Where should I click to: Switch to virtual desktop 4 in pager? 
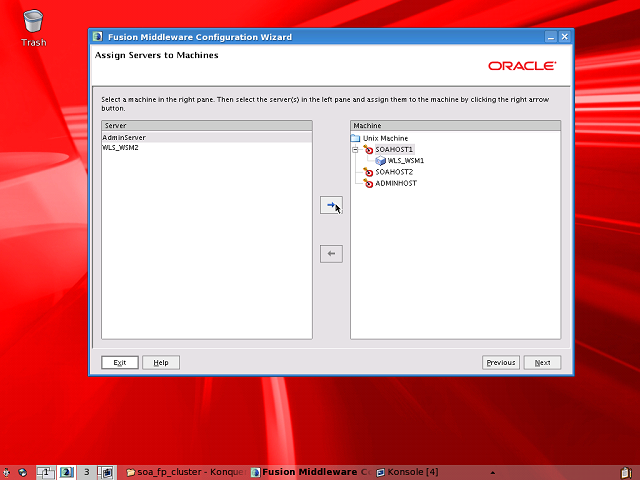point(107,472)
